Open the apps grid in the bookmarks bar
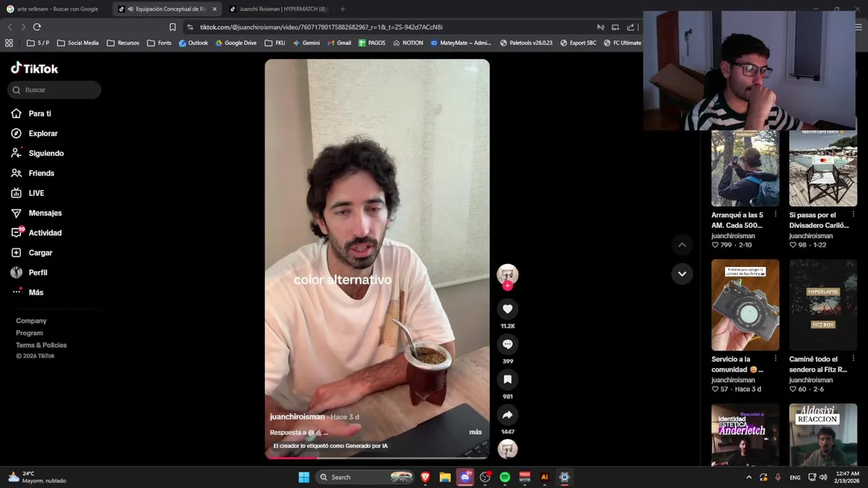 [9, 43]
